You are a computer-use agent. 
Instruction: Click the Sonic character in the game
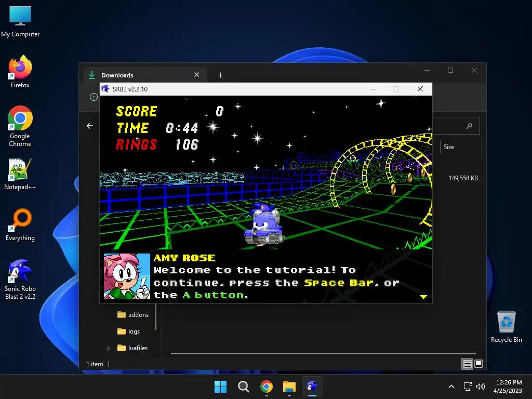pos(263,223)
